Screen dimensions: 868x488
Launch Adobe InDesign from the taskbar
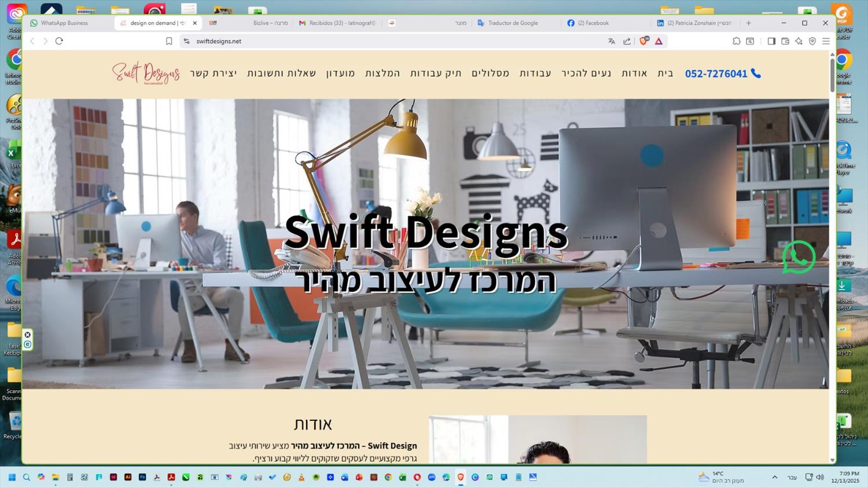coord(113,478)
